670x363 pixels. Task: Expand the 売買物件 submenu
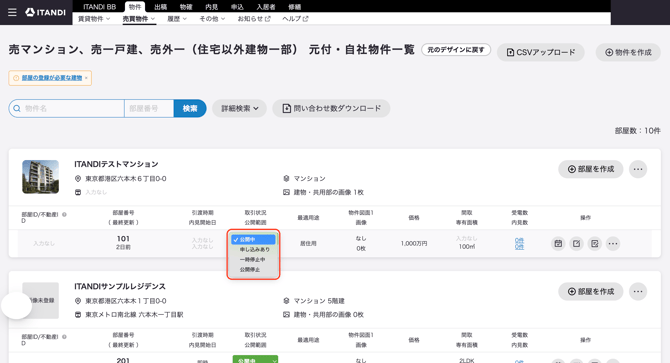point(139,19)
